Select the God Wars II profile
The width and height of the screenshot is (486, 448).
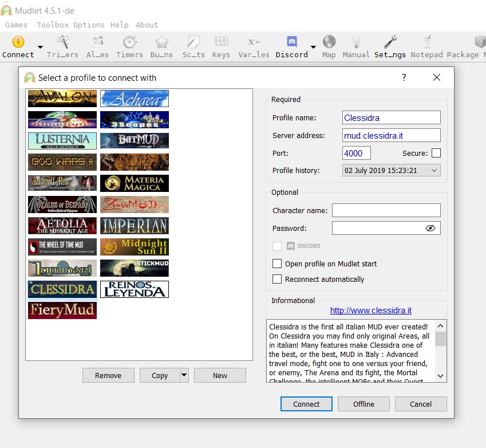point(62,162)
